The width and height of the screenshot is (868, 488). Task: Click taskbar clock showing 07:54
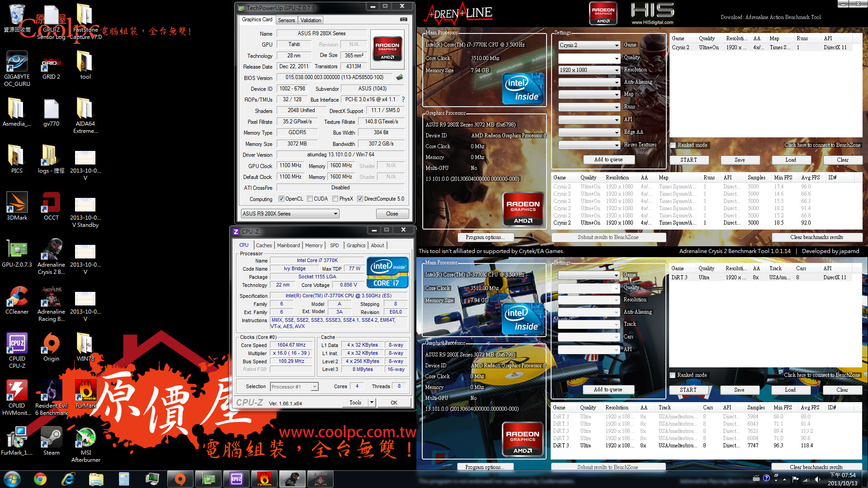(x=843, y=479)
